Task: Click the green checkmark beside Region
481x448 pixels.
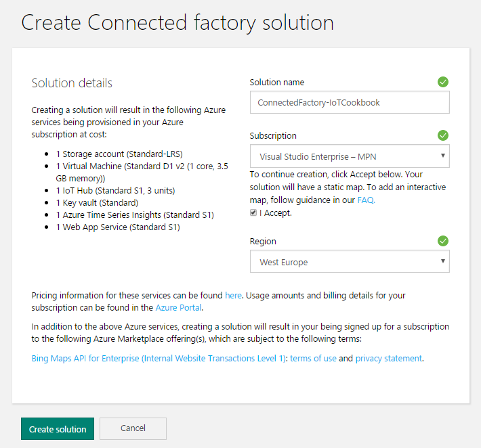Action: [x=443, y=241]
